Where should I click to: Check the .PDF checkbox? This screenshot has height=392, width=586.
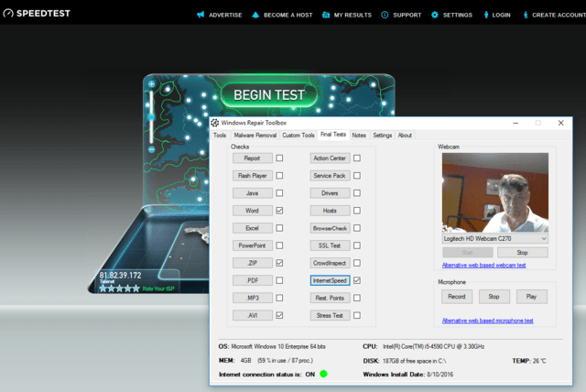[279, 280]
